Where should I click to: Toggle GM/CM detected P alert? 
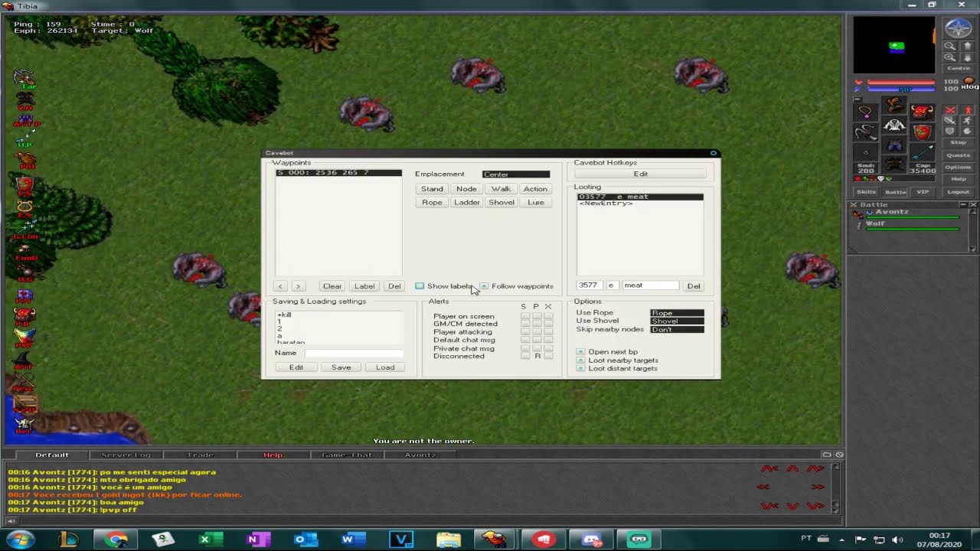click(x=537, y=324)
